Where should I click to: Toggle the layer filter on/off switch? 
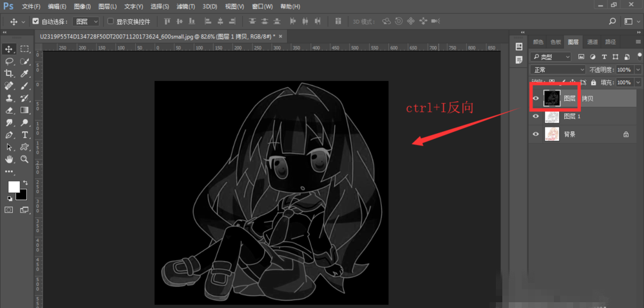[x=639, y=57]
